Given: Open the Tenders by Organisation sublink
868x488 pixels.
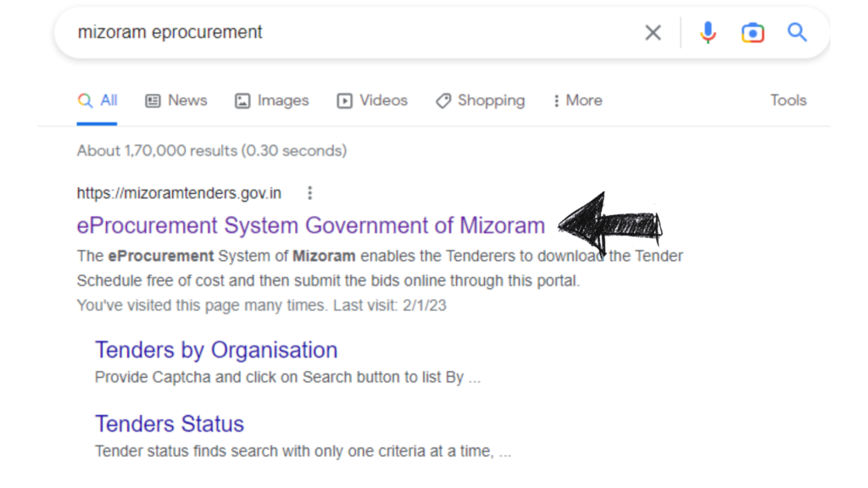Looking at the screenshot, I should tap(216, 350).
